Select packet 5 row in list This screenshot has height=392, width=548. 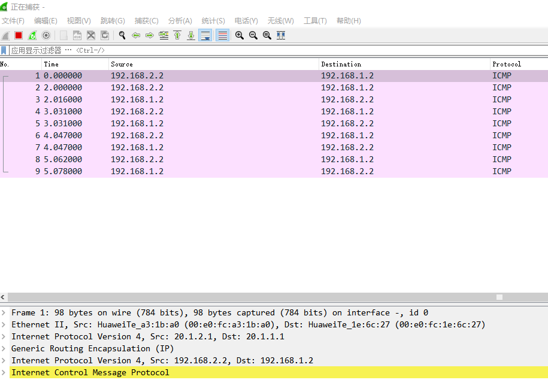[x=274, y=123]
